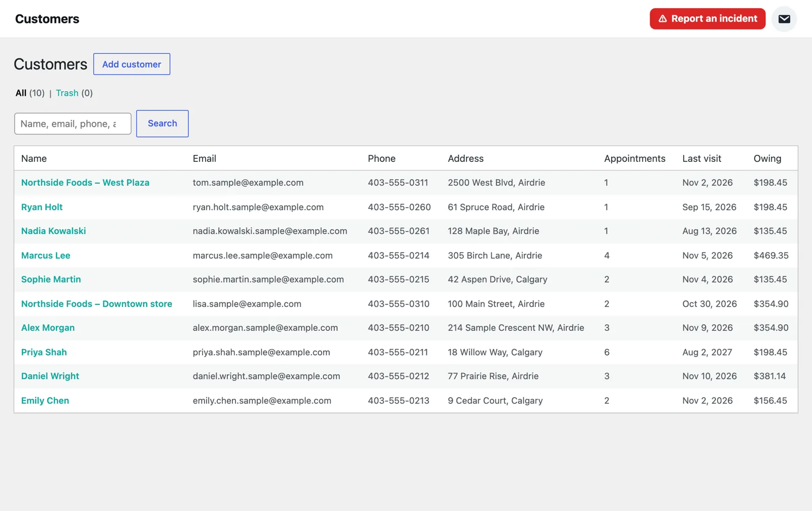Image resolution: width=812 pixels, height=511 pixels.
Task: Select address 77 Prairie Rise, Airdrie
Action: [x=493, y=376]
